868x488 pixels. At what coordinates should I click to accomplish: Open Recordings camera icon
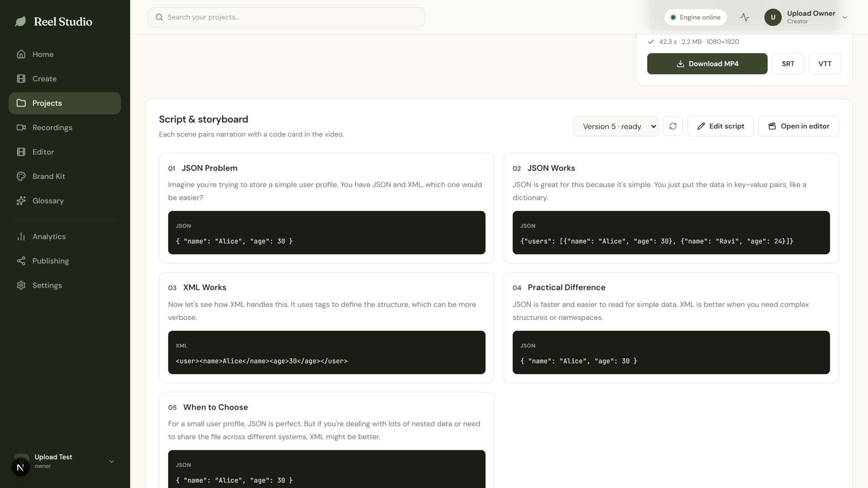click(21, 127)
